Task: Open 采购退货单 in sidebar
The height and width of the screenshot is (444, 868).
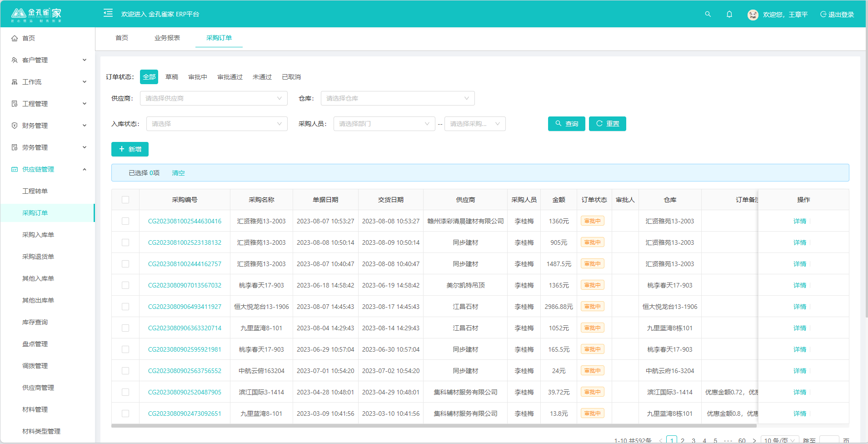Action: pos(38,257)
